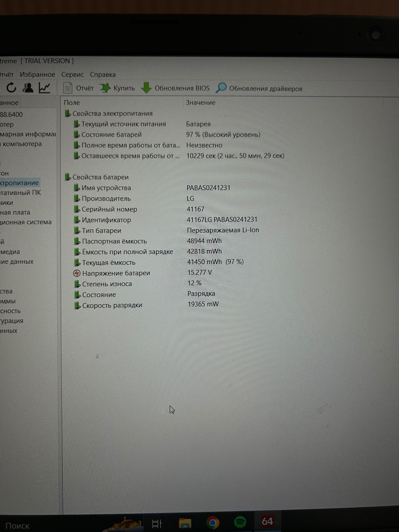Viewport: 399px width, 532px height.
Task: Click value 42818 mWh
Action: tap(204, 251)
